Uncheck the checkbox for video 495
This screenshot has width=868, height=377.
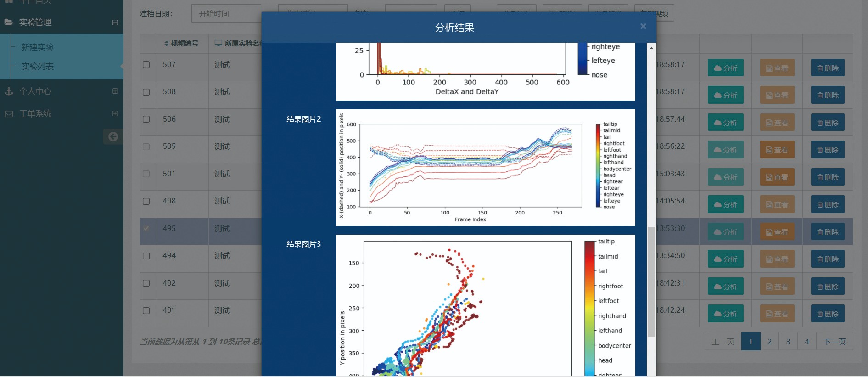tap(146, 229)
